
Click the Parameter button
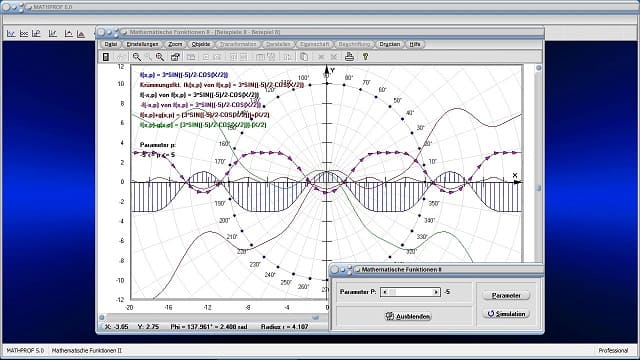tap(506, 296)
